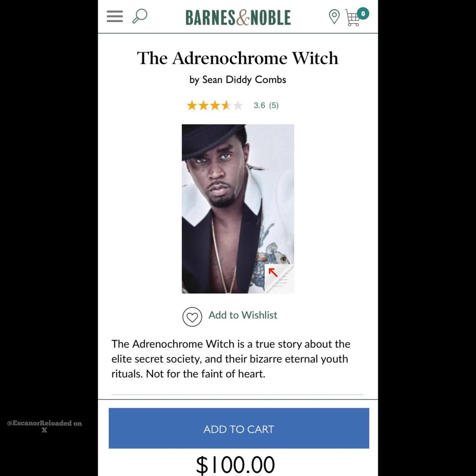Click the $100.00 price
Image resolution: width=476 pixels, height=476 pixels.
coord(236,465)
